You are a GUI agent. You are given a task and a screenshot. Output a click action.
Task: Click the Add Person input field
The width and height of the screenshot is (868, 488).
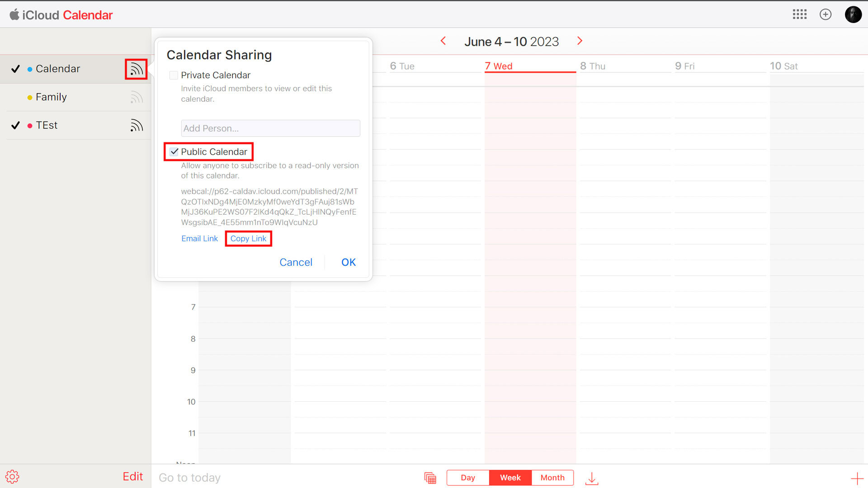[270, 128]
